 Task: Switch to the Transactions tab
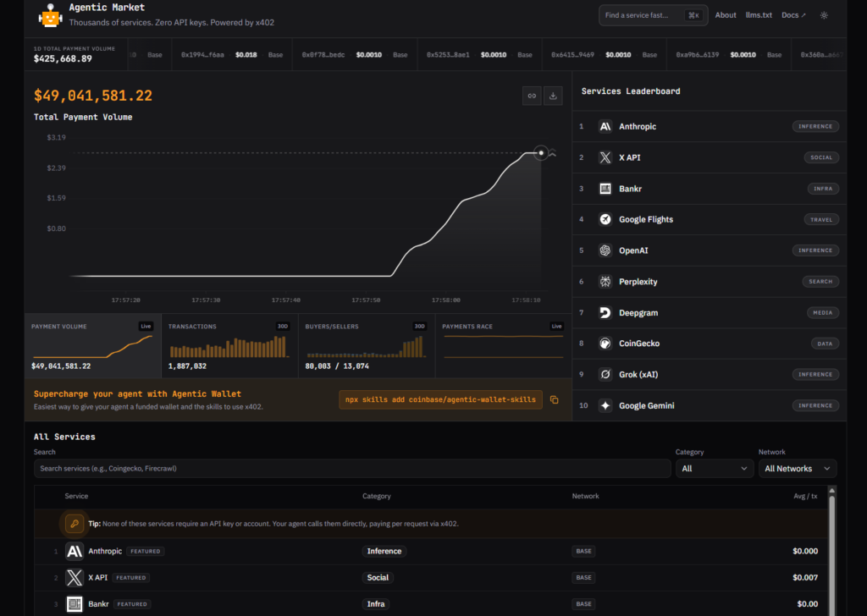click(229, 345)
